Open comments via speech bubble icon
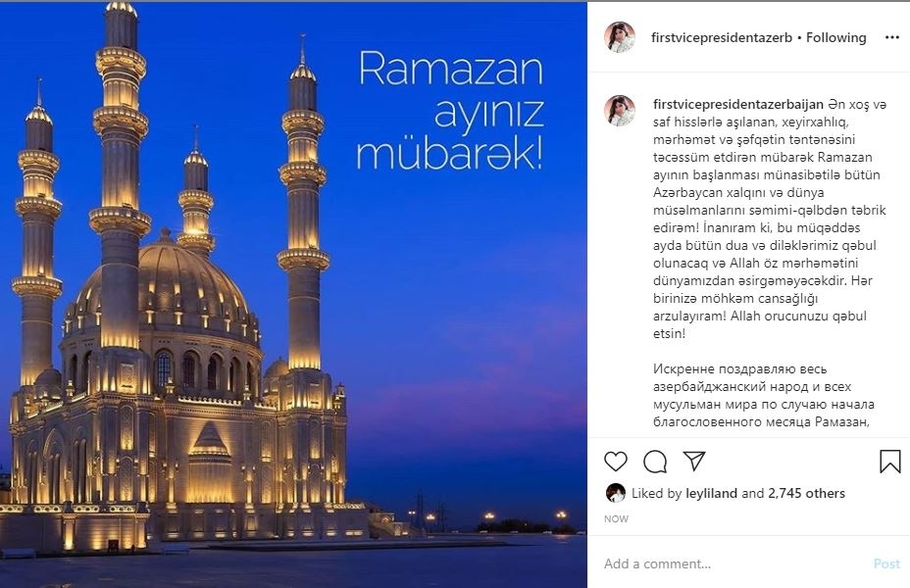 point(655,462)
